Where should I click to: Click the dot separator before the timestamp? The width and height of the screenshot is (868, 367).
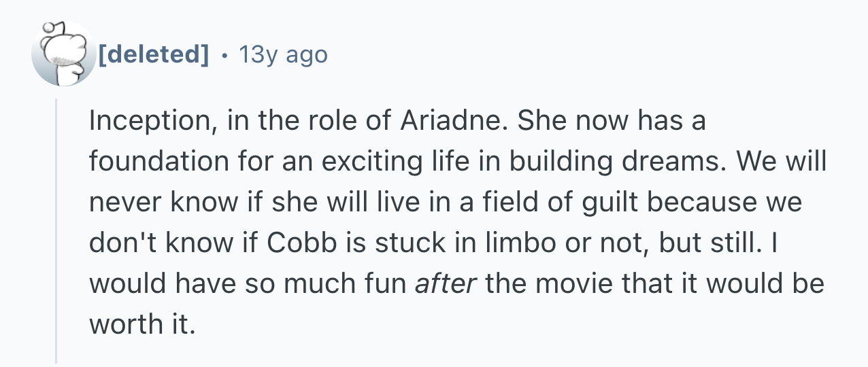coord(224,54)
